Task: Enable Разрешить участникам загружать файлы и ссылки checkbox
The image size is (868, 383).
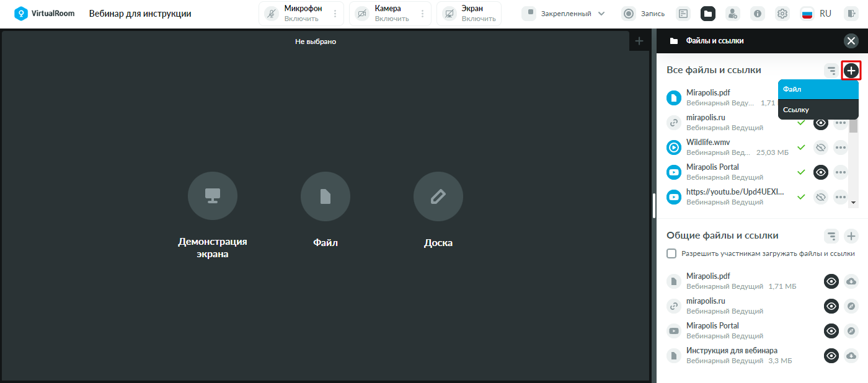Action: [x=671, y=253]
